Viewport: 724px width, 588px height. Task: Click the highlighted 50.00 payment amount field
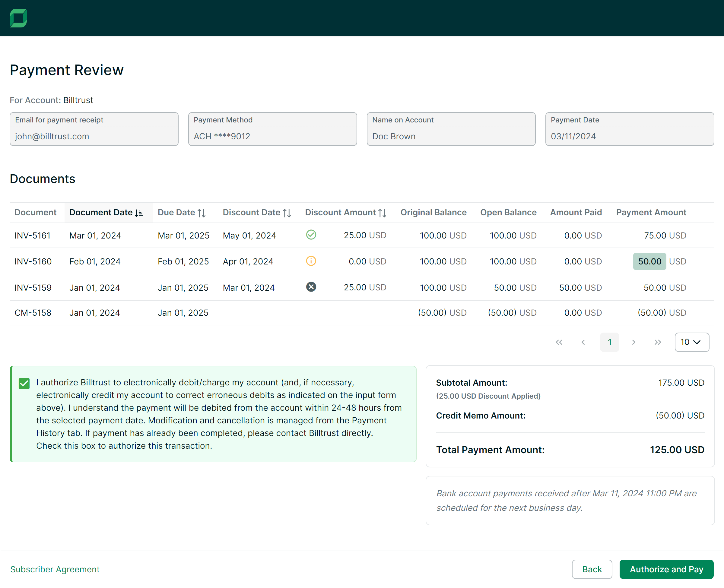(649, 261)
